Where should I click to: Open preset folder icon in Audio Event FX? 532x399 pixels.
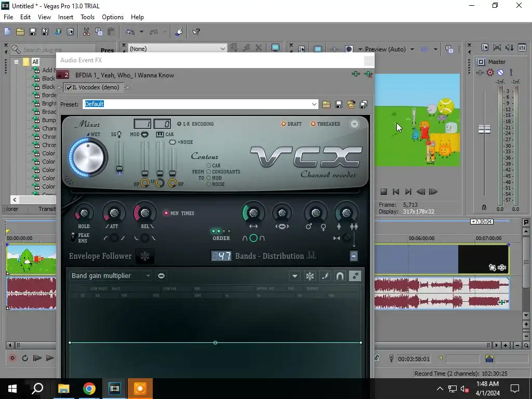[326, 104]
